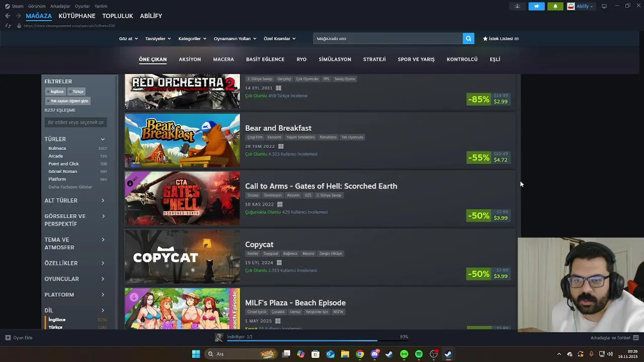Show hidden system tray icons
This screenshot has width=644, height=362.
(x=559, y=354)
